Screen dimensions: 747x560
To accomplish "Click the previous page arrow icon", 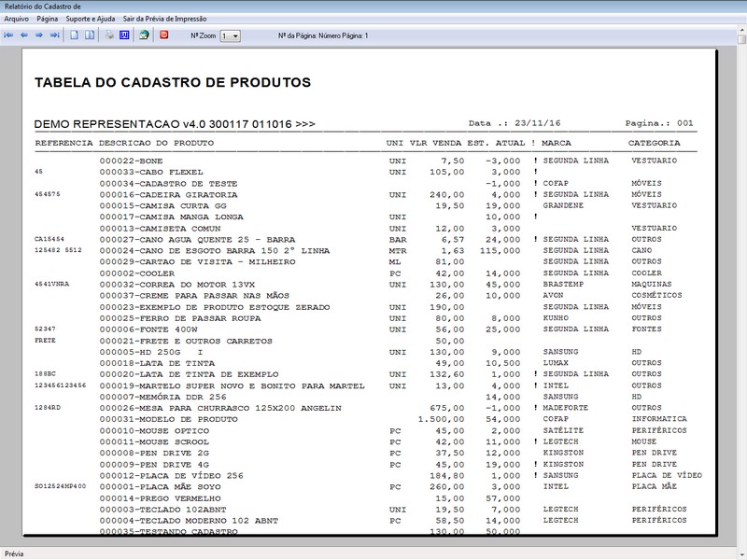I will coord(23,35).
